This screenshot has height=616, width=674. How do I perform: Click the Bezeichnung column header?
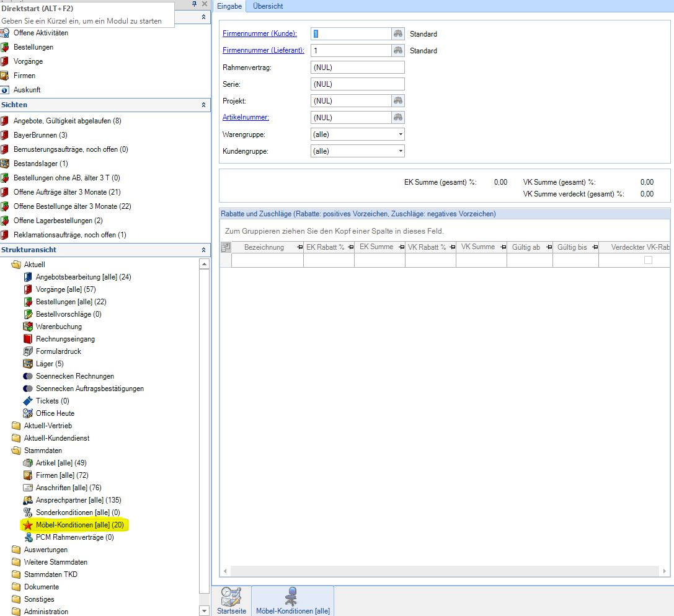pyautogui.click(x=264, y=247)
